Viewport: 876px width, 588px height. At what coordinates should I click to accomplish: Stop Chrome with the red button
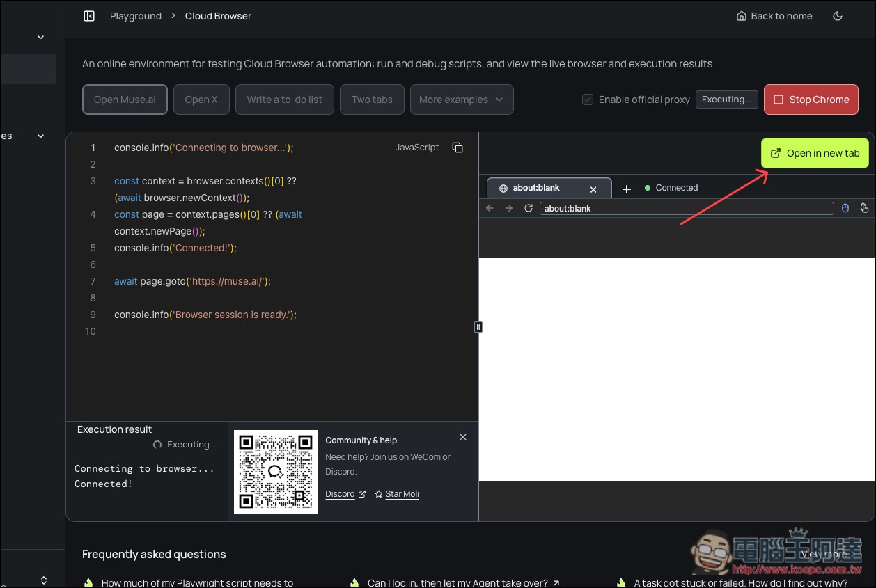pyautogui.click(x=811, y=100)
